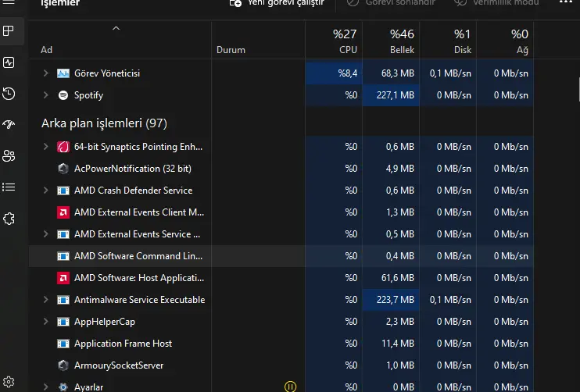Open the Services puzzle sidebar icon
Screen dimensions: 580x392
click(9, 219)
